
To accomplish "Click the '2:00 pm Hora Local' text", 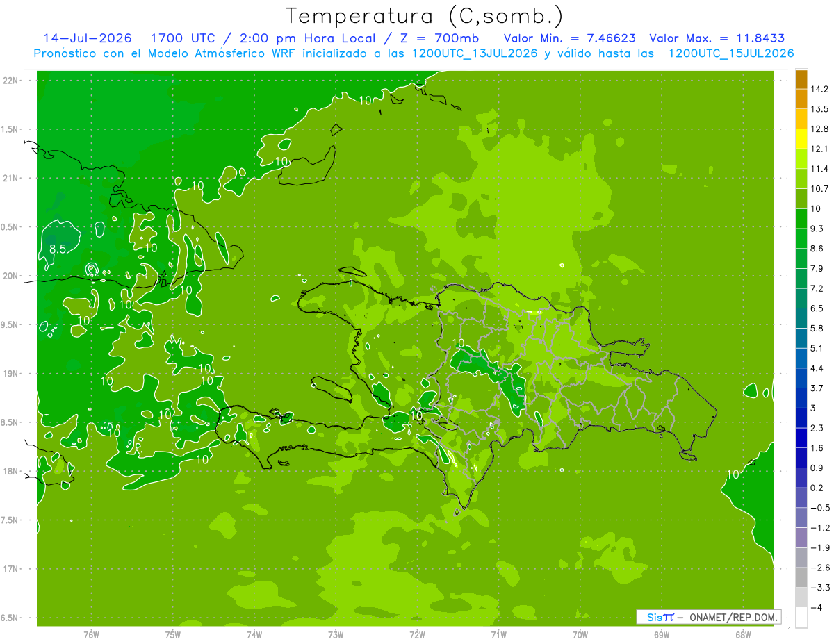I will [308, 38].
